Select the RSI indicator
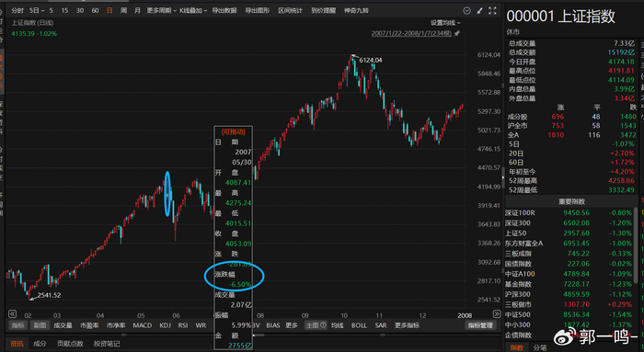Image resolution: width=644 pixels, height=352 pixels. [183, 325]
